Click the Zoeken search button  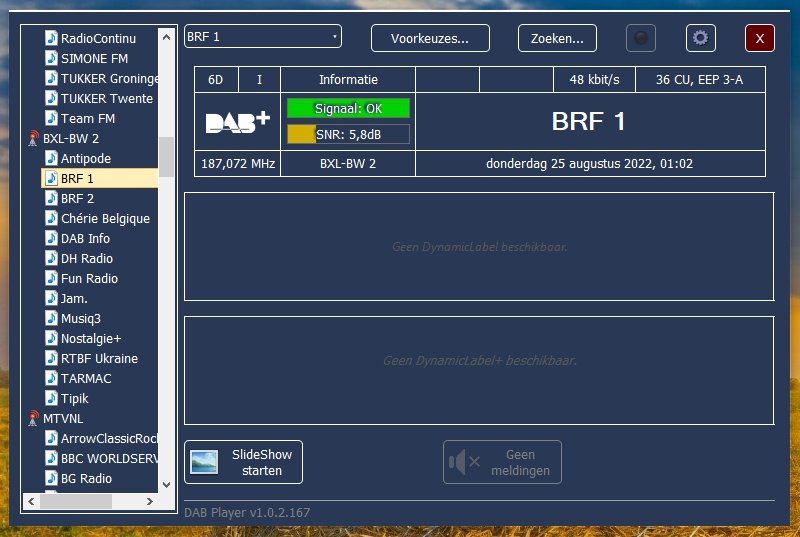557,38
